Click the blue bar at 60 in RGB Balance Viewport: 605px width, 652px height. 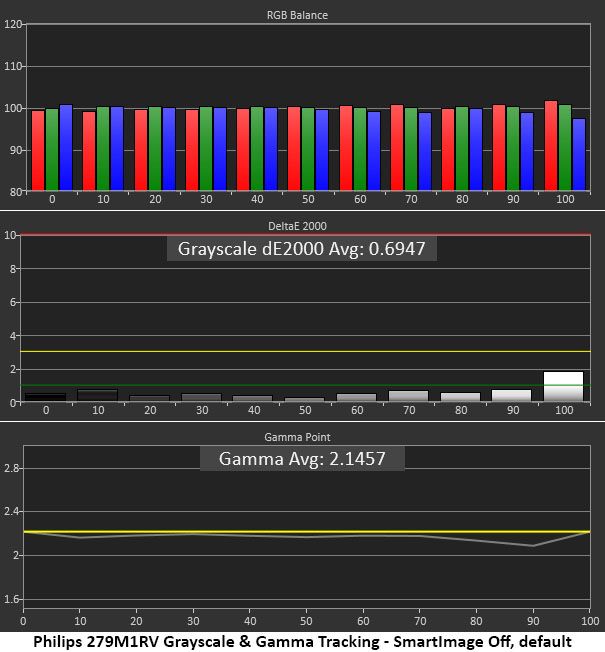click(x=374, y=151)
